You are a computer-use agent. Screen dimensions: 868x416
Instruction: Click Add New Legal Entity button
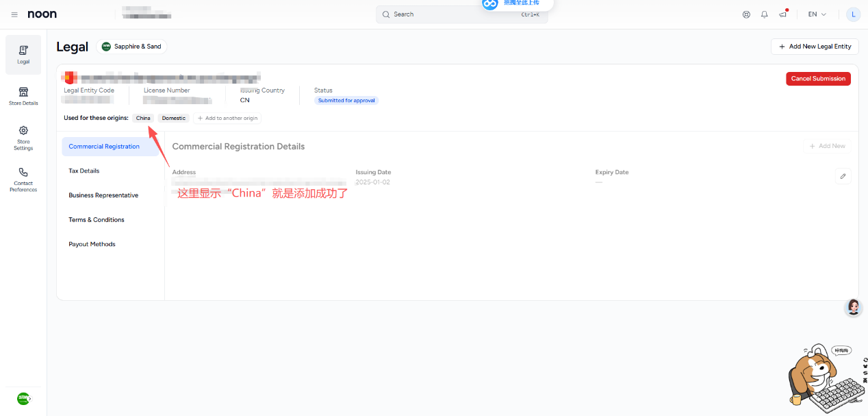tap(815, 47)
